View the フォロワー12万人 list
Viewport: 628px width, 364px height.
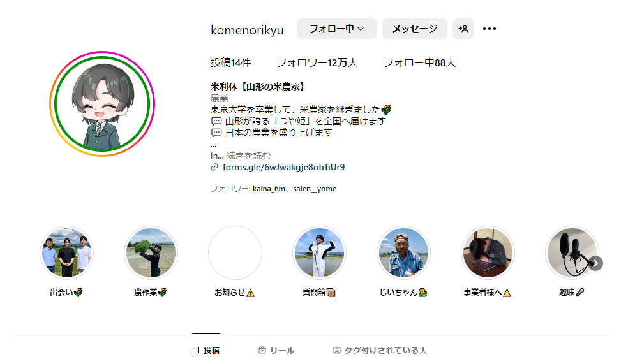pyautogui.click(x=317, y=63)
